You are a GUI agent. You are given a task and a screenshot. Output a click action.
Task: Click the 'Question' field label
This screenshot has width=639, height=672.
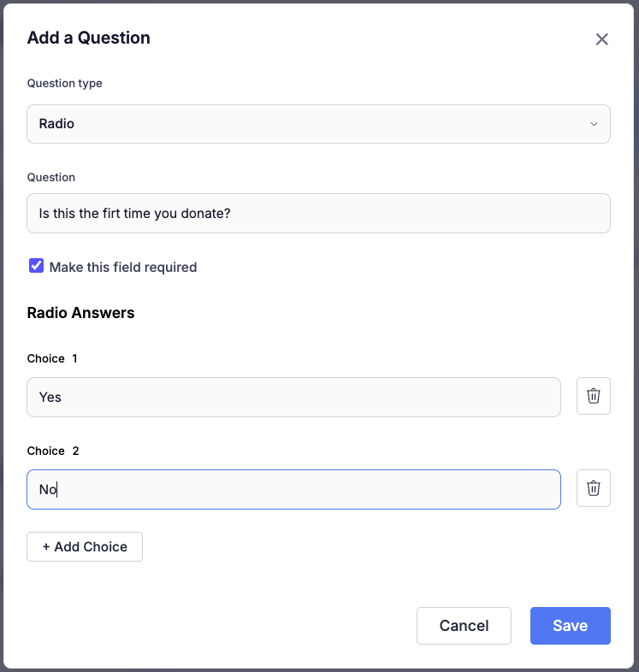pyautogui.click(x=51, y=178)
